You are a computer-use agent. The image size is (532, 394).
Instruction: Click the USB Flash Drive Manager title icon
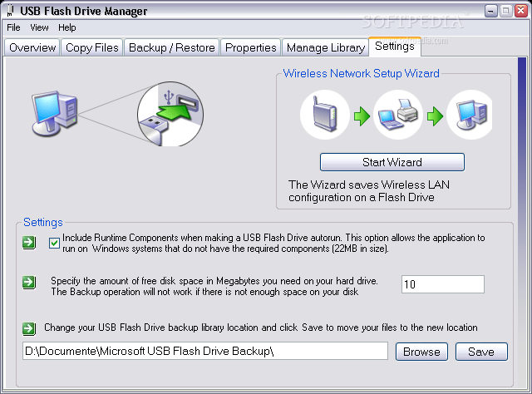11,11
